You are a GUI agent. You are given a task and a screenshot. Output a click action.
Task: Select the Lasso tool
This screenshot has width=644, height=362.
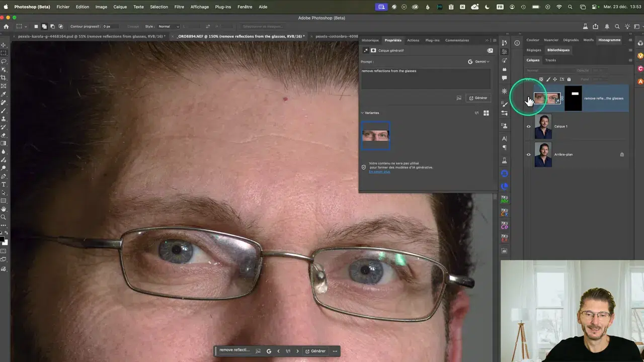[4, 61]
